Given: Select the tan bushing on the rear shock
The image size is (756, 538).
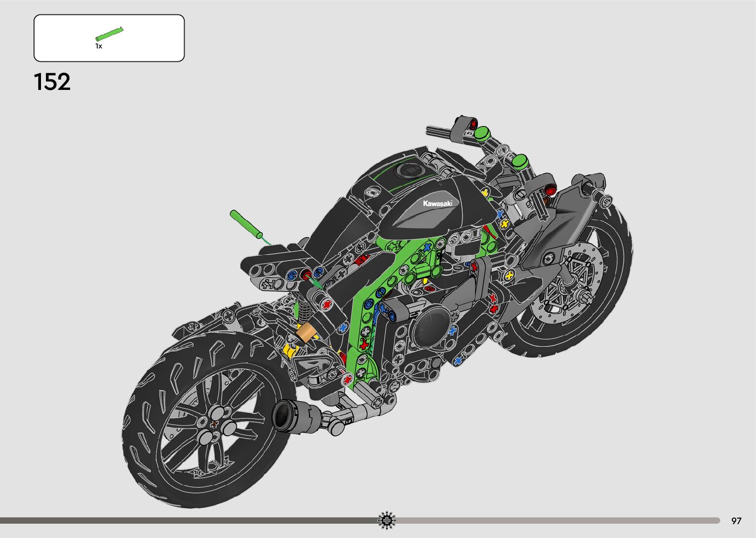Looking at the screenshot, I should tap(306, 332).
